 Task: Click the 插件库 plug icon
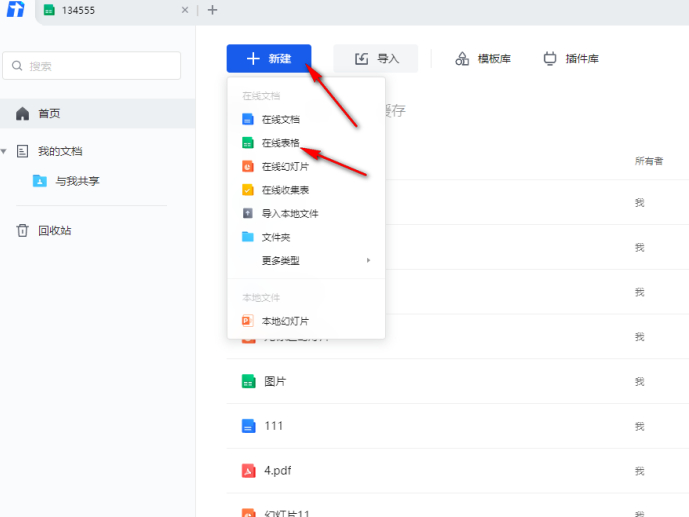coord(550,58)
